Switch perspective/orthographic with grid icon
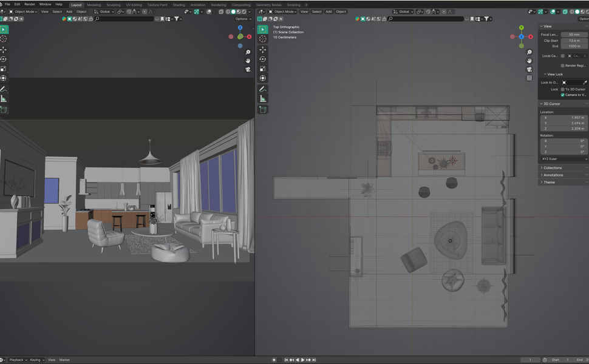The width and height of the screenshot is (589, 364). pyautogui.click(x=529, y=78)
